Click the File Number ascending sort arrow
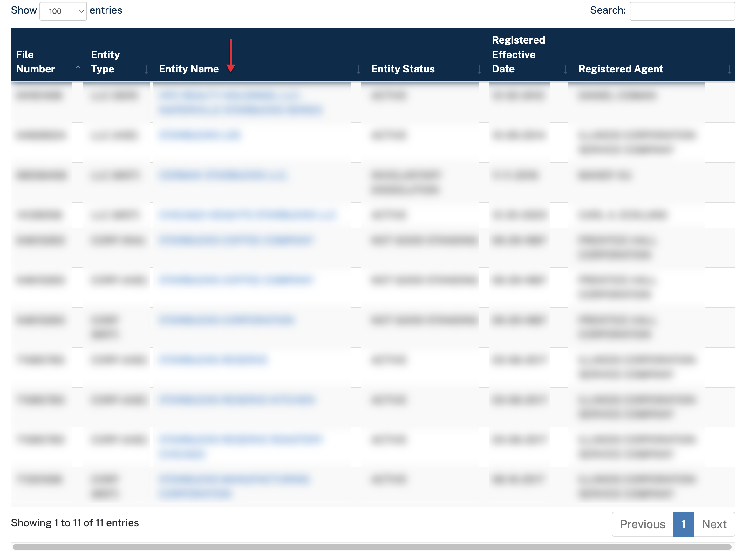 (x=78, y=70)
